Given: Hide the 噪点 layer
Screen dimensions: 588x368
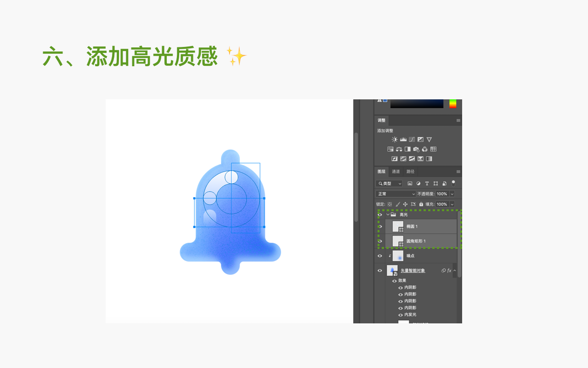Looking at the screenshot, I should (x=380, y=256).
